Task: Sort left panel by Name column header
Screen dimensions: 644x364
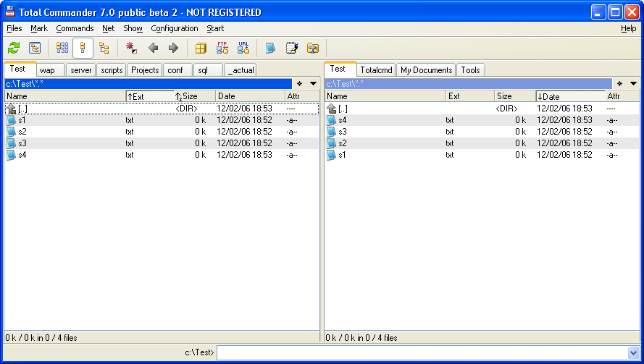Action: [x=65, y=96]
